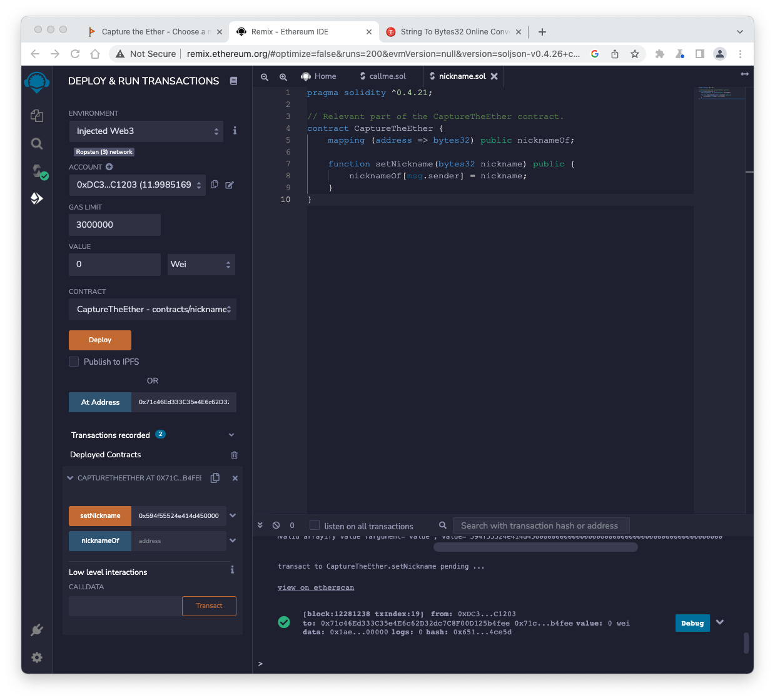Clear deployed contracts with trash icon
The image size is (775, 700).
[x=235, y=455]
